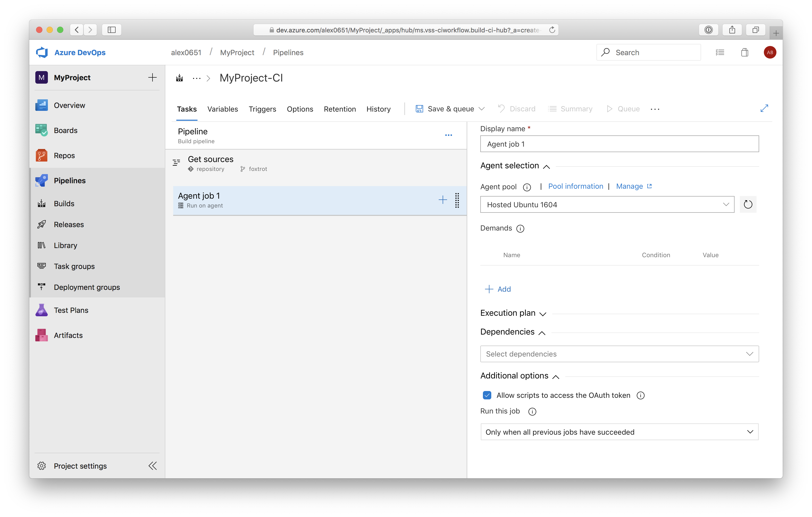Uncheck Allow scripts to access OAuth token
812x517 pixels.
[x=487, y=395]
